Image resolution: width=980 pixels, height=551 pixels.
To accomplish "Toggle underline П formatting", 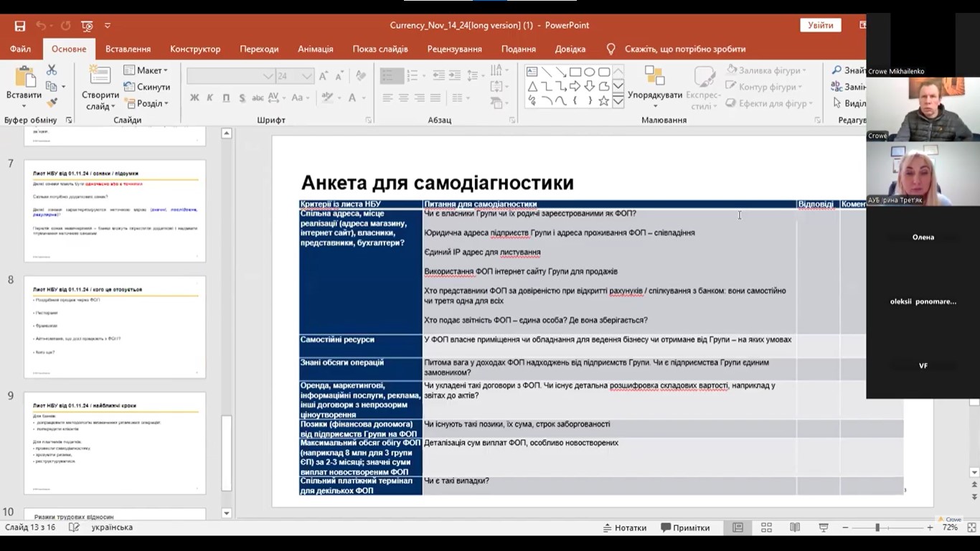I will pyautogui.click(x=226, y=98).
